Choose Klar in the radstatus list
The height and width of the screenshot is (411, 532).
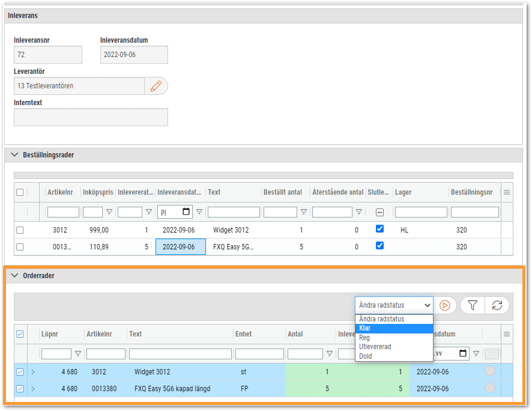[394, 328]
